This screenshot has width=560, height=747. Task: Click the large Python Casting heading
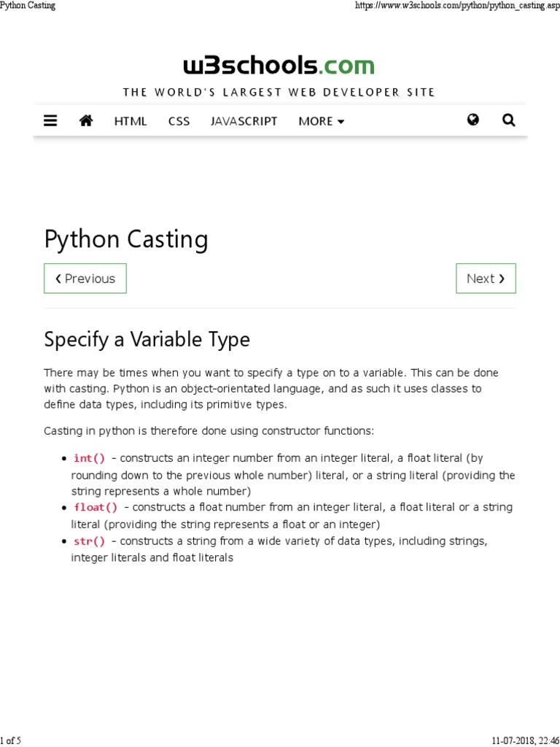(126, 239)
